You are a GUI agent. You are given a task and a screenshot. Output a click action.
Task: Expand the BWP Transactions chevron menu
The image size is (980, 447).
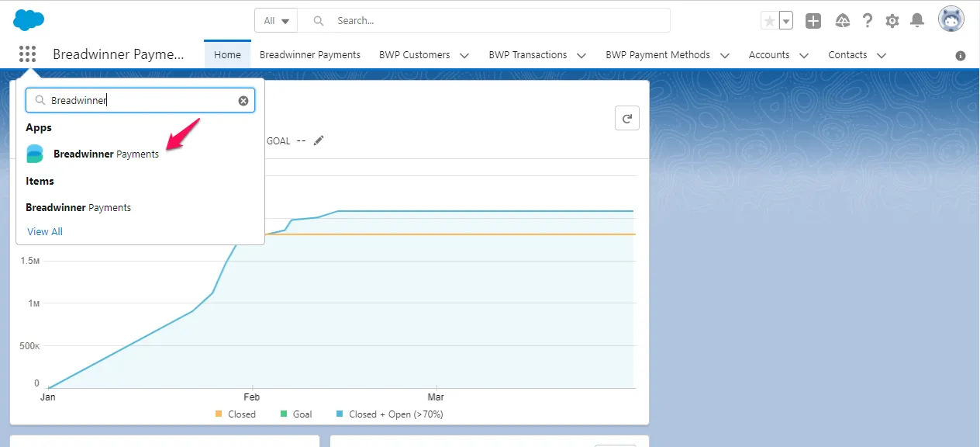point(581,55)
